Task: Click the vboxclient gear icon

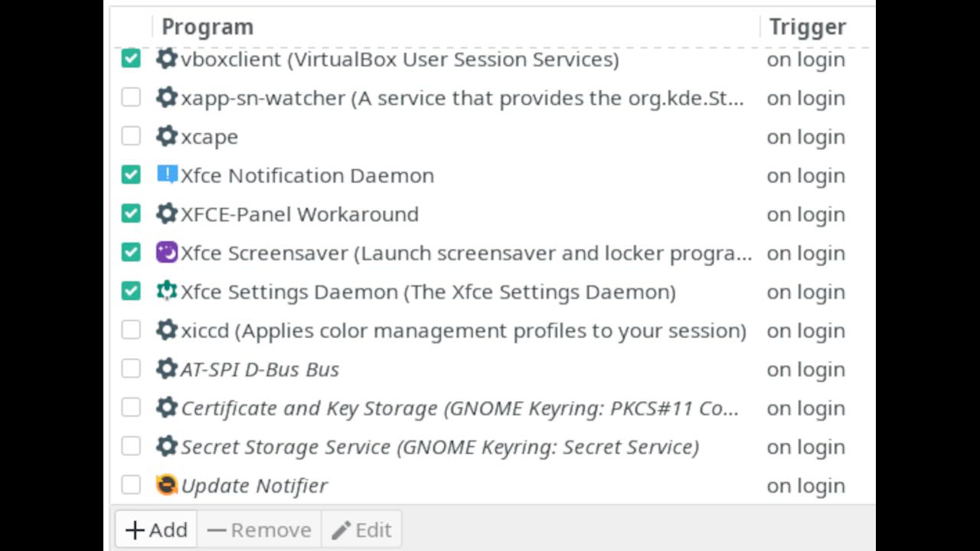Action: click(167, 59)
